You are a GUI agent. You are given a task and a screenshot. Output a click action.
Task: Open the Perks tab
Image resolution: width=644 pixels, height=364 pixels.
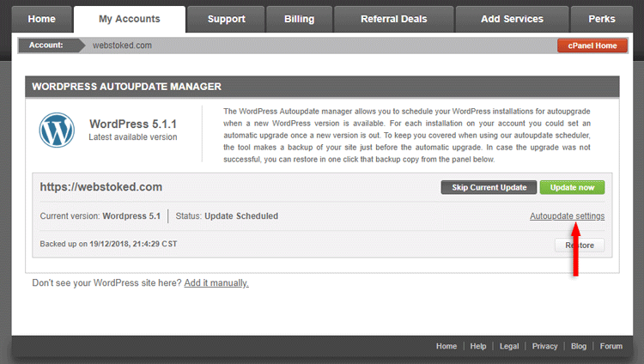click(x=602, y=19)
